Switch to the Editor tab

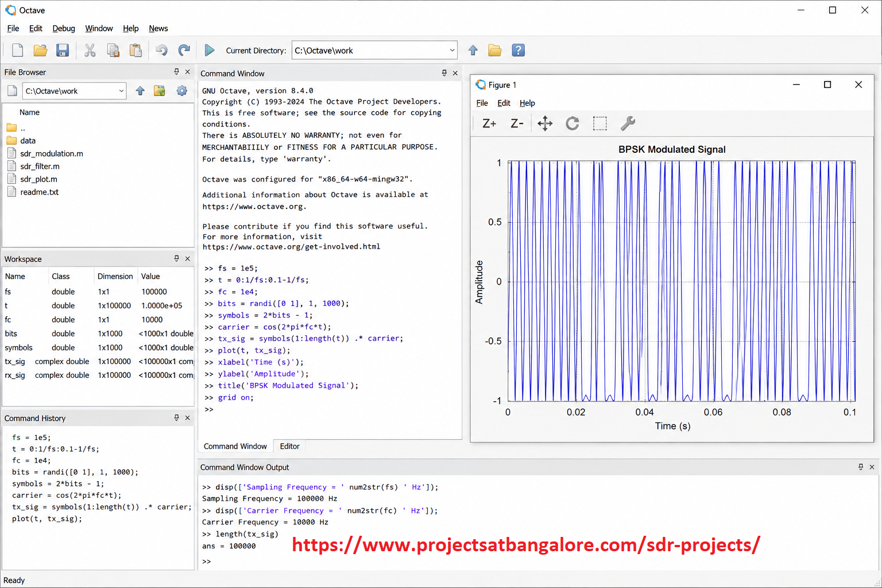point(289,446)
